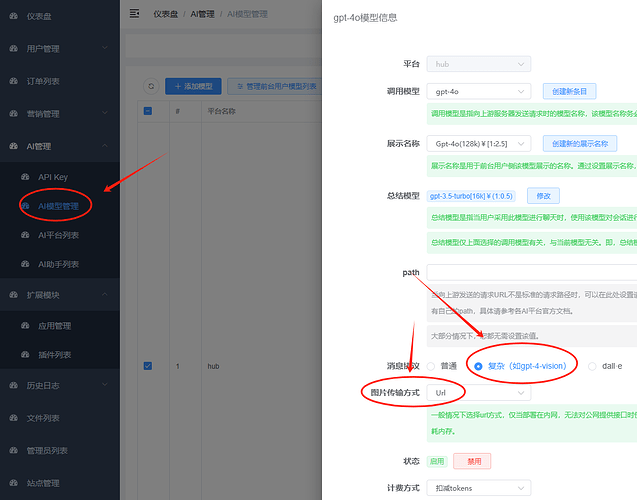Viewport: 637px width, 500px height.
Task: Open 订单列表 menu item
Action: pos(60,81)
